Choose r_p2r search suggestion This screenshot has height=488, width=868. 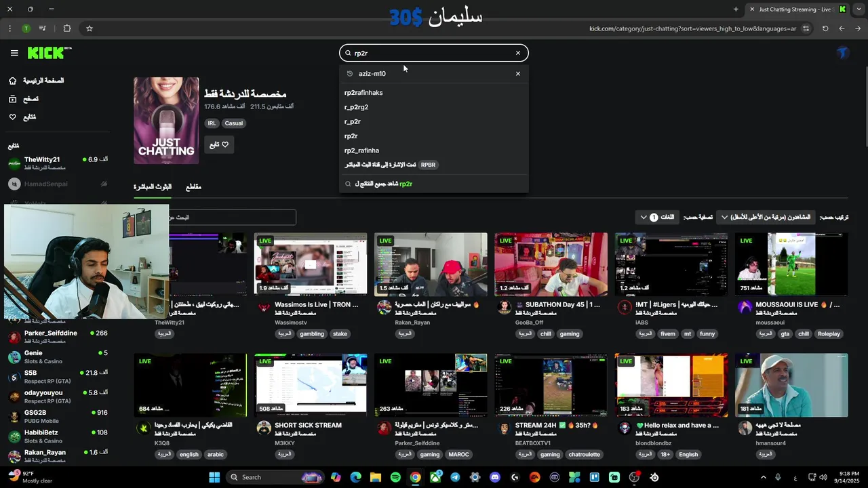pos(434,121)
